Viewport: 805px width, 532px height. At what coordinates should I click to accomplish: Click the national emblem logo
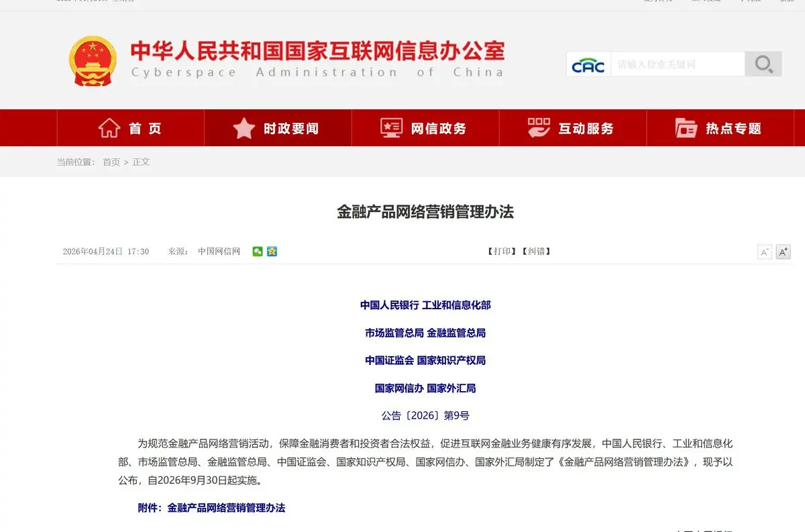click(x=93, y=61)
